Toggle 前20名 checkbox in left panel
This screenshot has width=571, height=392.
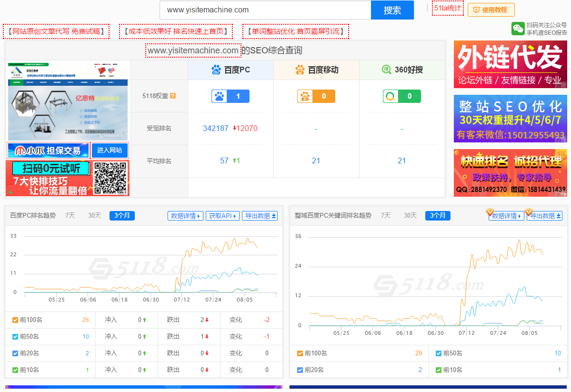click(x=15, y=353)
